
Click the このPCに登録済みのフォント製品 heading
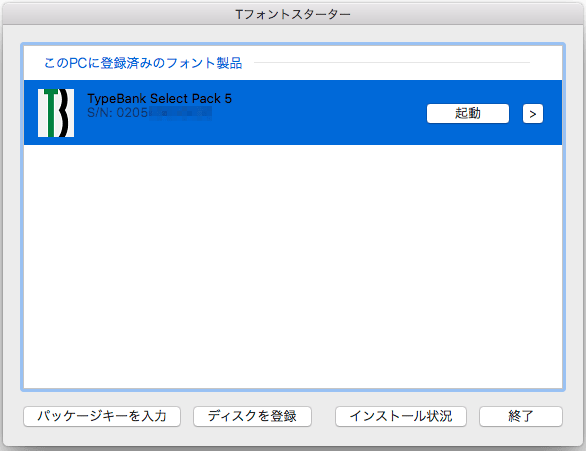[143, 63]
